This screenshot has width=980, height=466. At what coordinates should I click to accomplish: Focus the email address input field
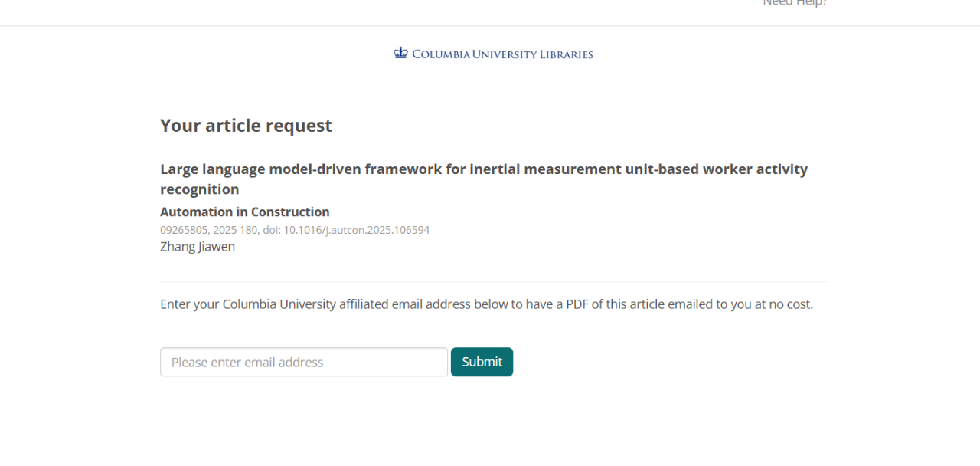click(303, 362)
